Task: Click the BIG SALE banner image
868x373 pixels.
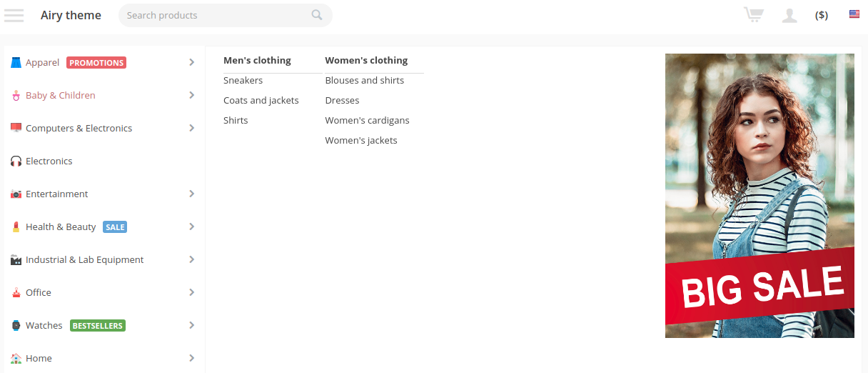Action: click(x=759, y=196)
